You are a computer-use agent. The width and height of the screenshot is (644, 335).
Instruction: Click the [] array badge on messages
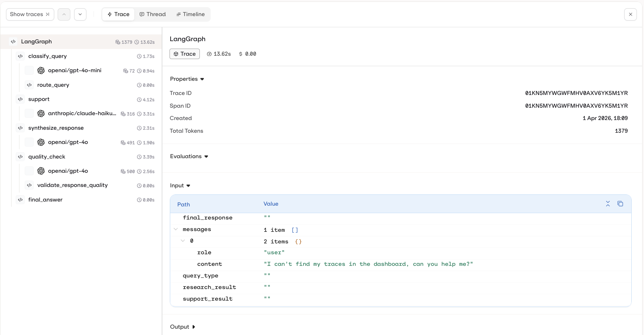click(x=295, y=230)
